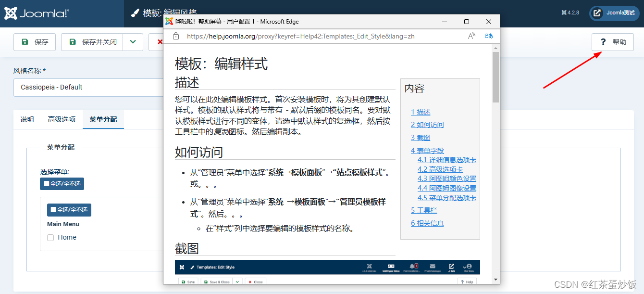Viewport: 644px width, 294px height.
Task: Switch to the 说明 tab
Action: click(27, 119)
